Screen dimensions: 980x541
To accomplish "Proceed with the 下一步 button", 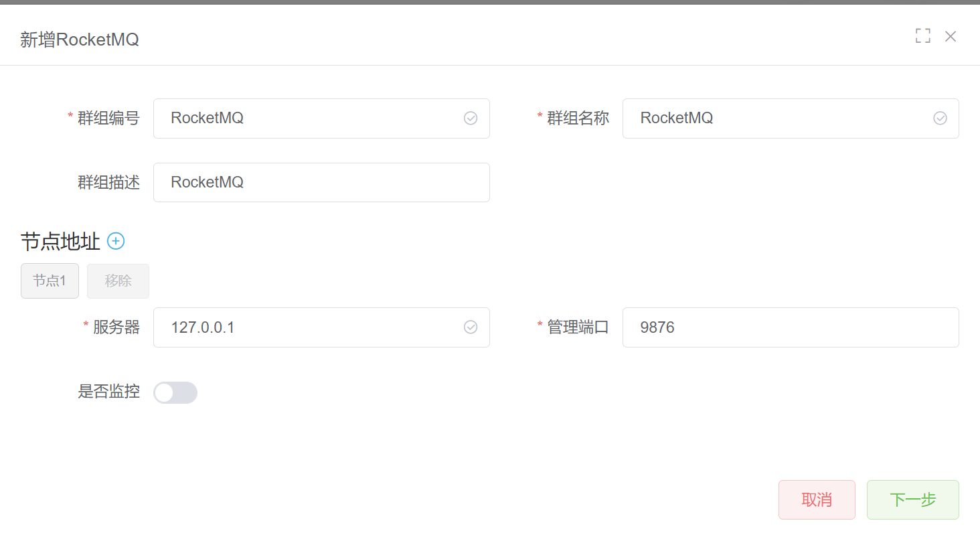I will [913, 499].
